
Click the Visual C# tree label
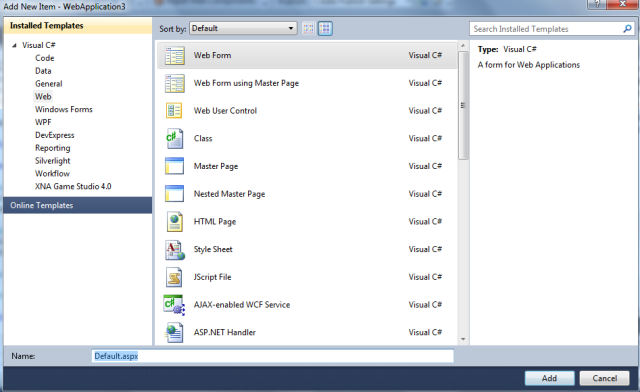point(39,45)
